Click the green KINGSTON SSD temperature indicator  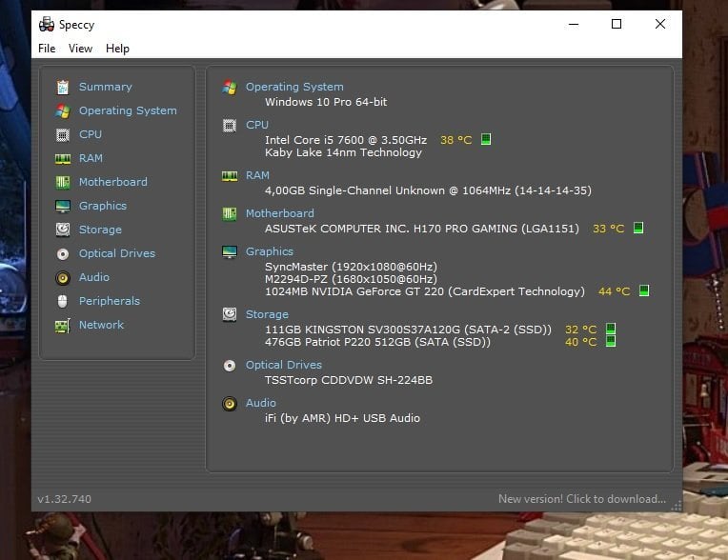[x=611, y=329]
